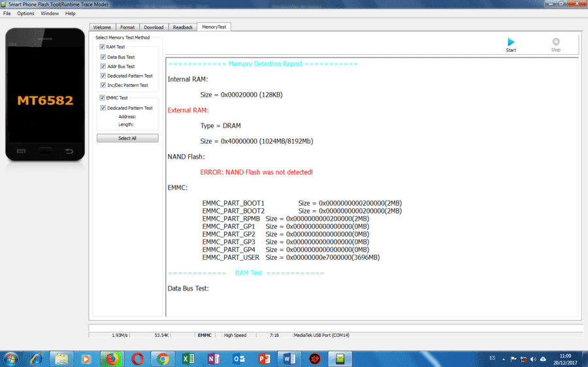
Task: Open the Window menu
Action: pyautogui.click(x=50, y=13)
